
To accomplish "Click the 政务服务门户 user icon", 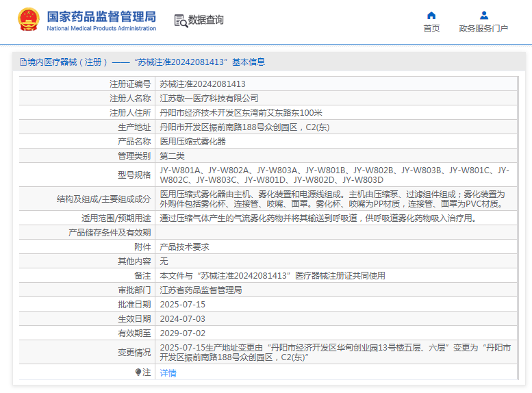I will point(484,16).
